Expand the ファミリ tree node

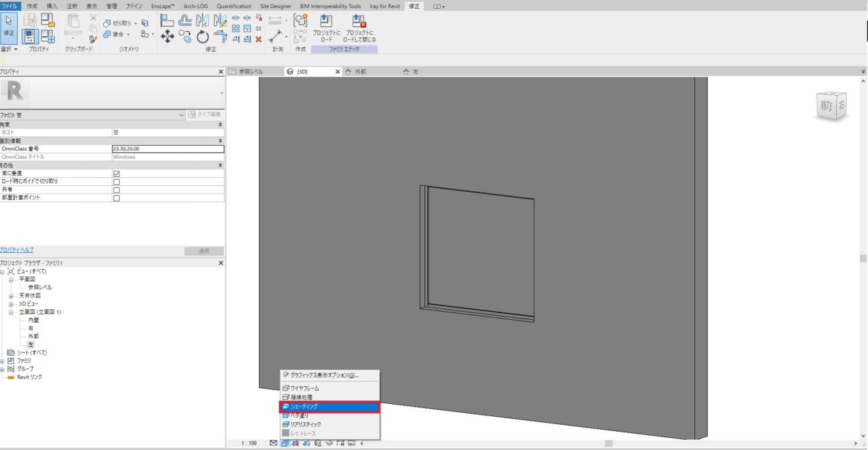(3, 361)
